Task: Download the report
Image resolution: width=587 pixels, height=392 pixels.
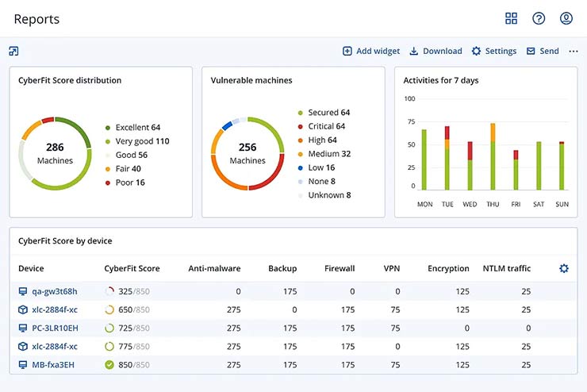Action: pyautogui.click(x=435, y=52)
